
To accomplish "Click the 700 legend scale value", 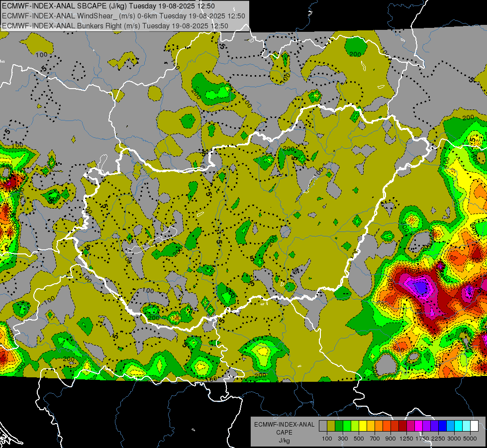I will (375, 439).
